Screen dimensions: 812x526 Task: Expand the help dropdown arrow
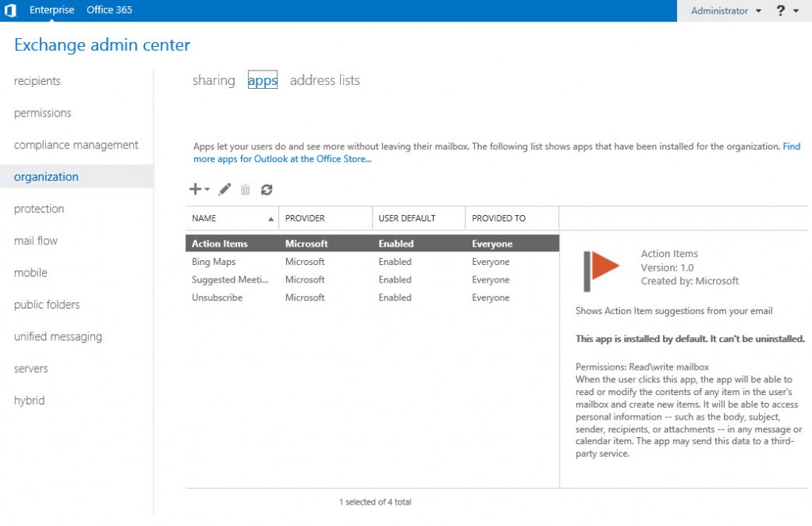click(x=796, y=10)
